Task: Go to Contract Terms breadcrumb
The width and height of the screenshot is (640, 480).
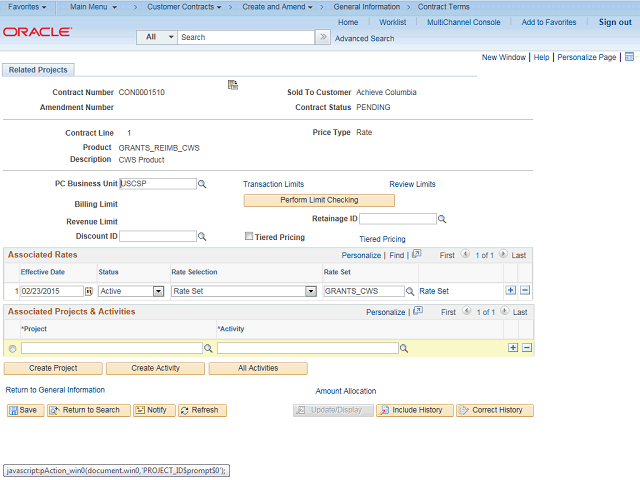Action: [x=443, y=7]
